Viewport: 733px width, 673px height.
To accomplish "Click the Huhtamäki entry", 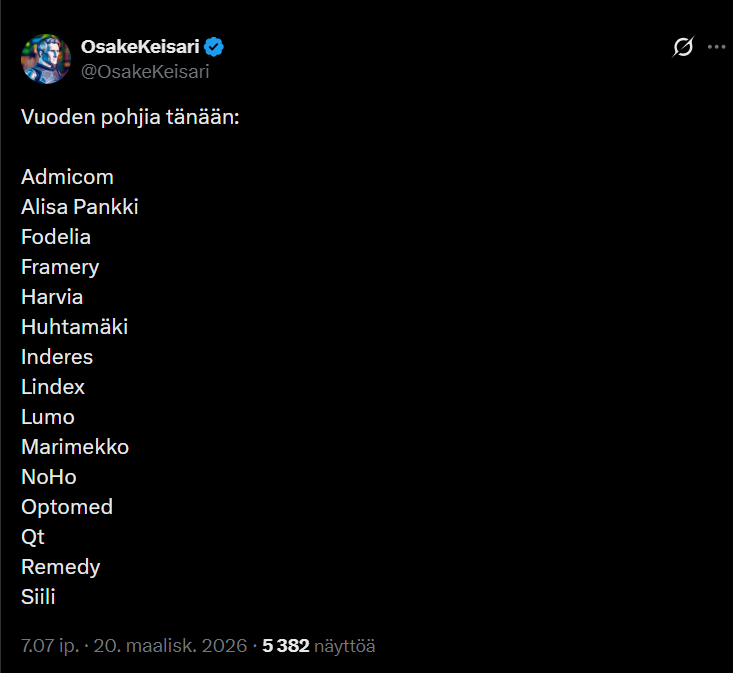I will (x=74, y=327).
